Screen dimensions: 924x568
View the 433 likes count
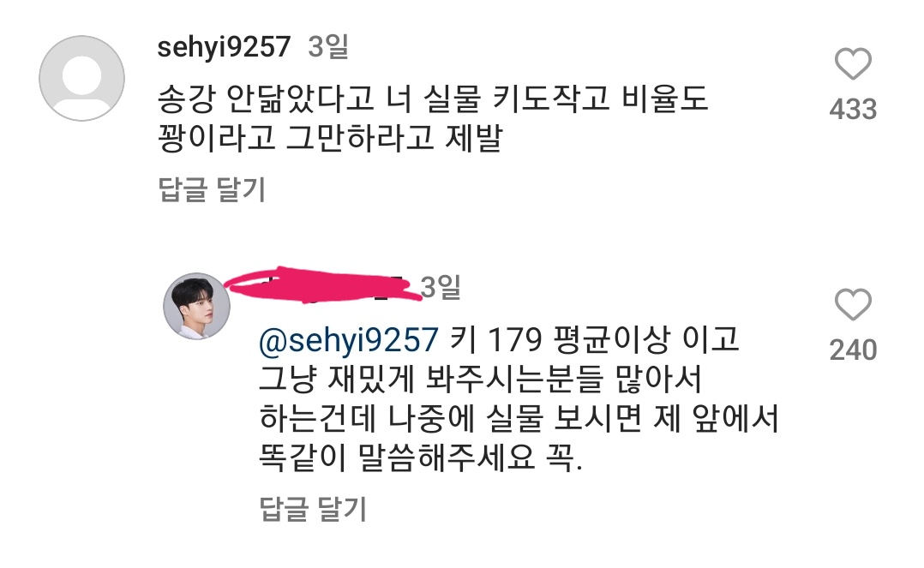853,110
